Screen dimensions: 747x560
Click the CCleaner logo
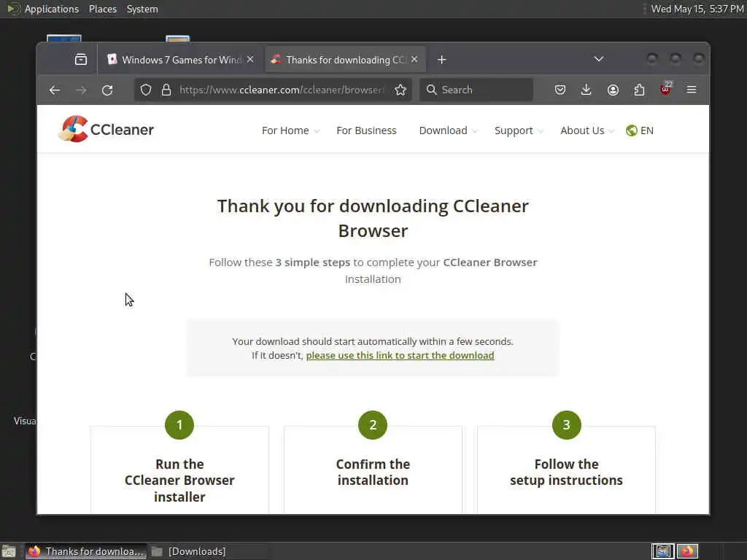pyautogui.click(x=106, y=129)
